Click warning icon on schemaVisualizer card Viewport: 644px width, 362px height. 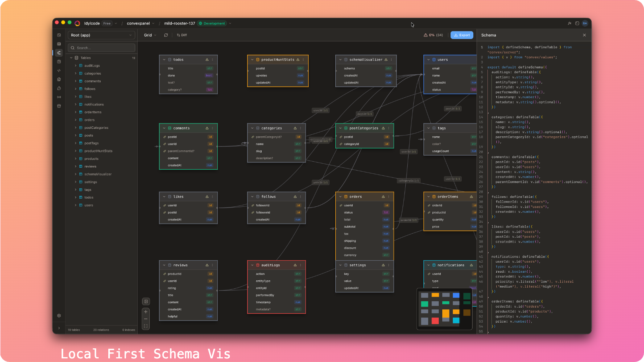(386, 60)
